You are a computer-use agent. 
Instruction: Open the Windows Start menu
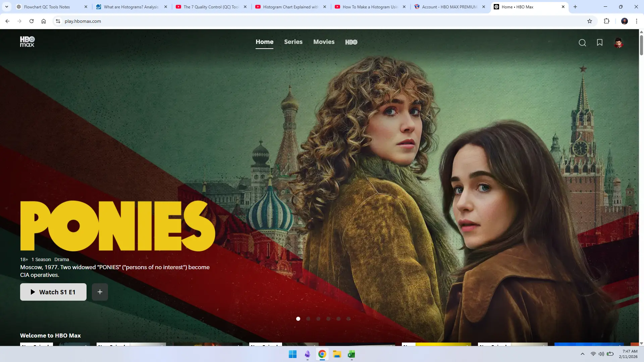[292, 354]
